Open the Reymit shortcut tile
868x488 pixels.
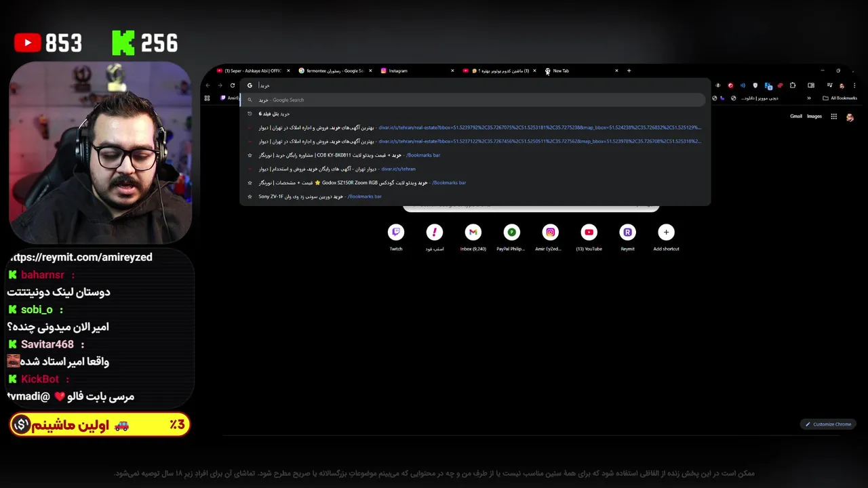(x=627, y=237)
